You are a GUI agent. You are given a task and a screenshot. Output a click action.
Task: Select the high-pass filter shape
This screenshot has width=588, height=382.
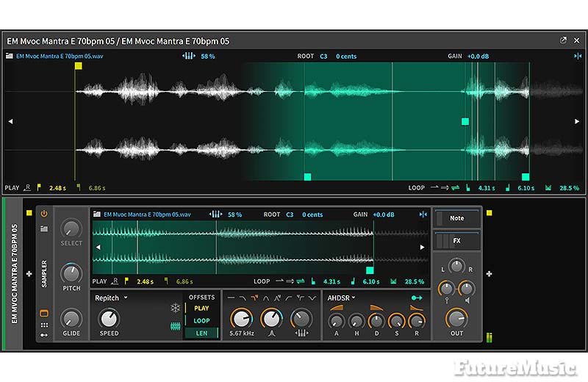pyautogui.click(x=289, y=298)
